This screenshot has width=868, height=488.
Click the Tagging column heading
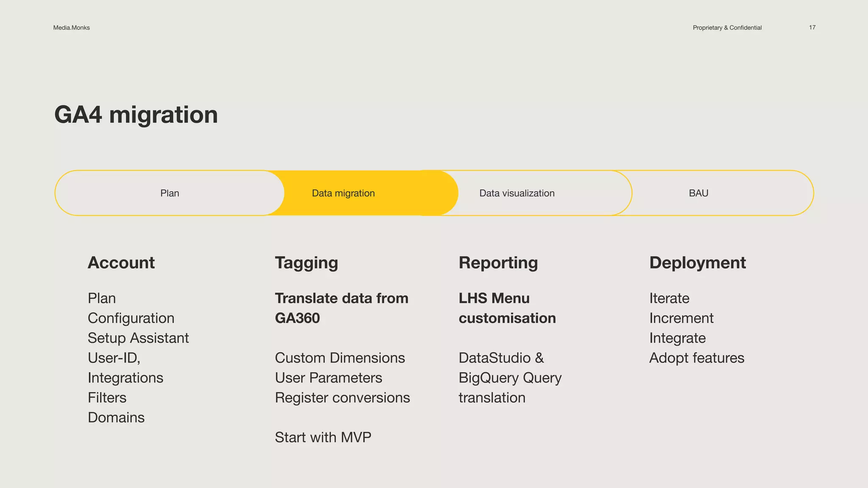(x=306, y=263)
